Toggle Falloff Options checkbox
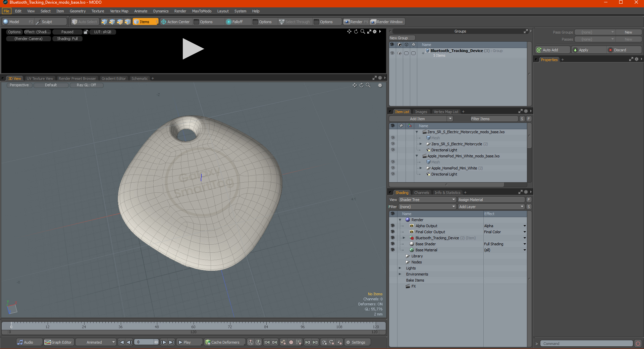644x349 pixels. coord(255,22)
